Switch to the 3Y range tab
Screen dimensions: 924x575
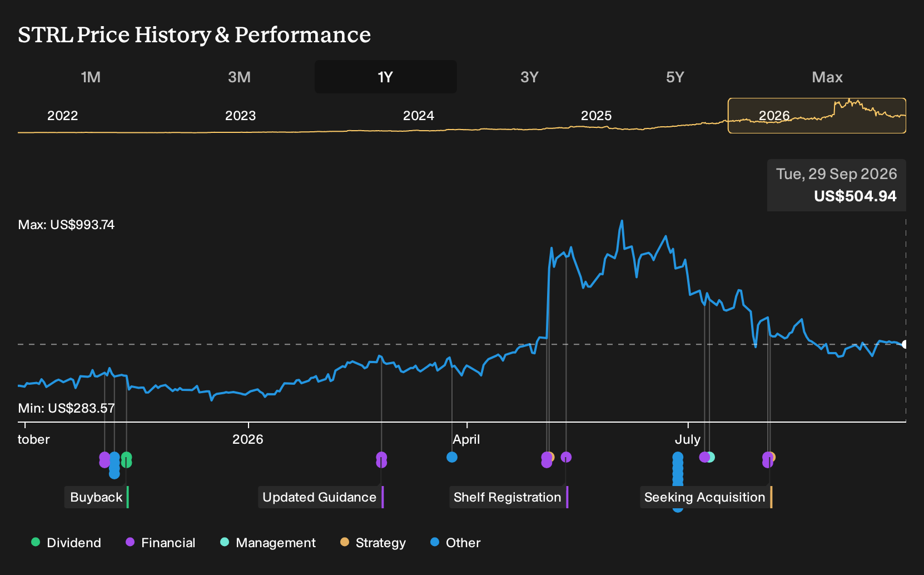529,77
